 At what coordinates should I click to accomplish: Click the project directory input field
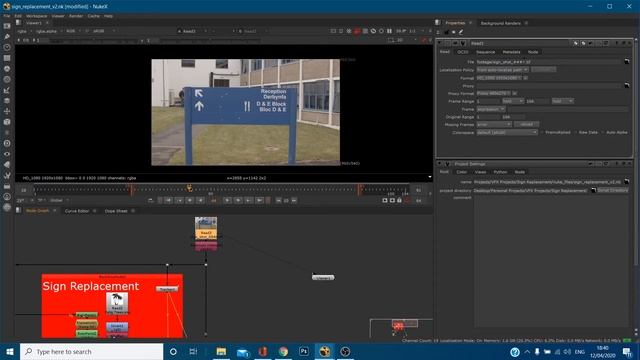point(531,190)
